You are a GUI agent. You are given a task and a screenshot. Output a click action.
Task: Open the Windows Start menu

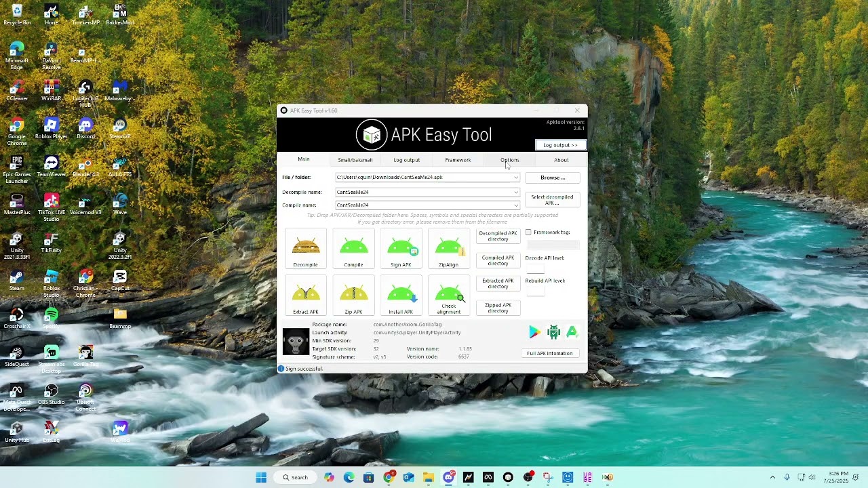pos(261,477)
